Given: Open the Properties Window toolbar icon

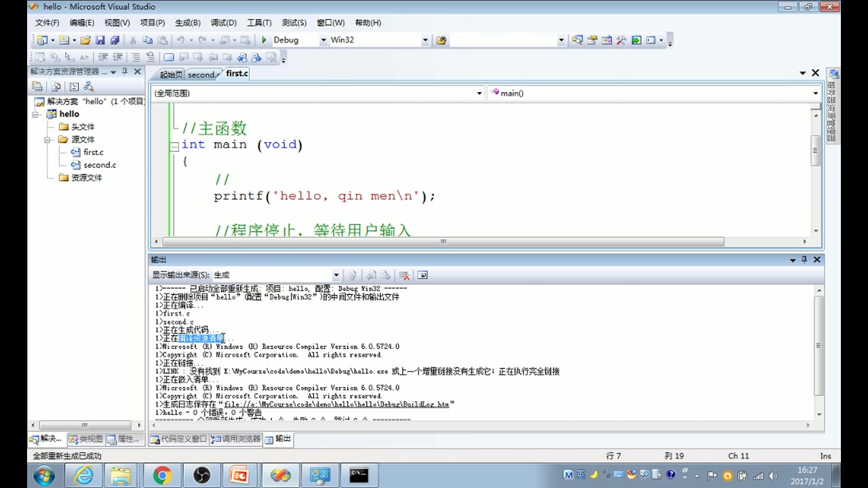Looking at the screenshot, I should coord(592,40).
